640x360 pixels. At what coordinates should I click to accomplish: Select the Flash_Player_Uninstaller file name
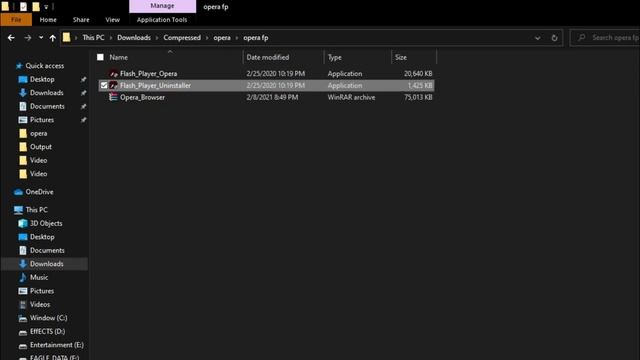coord(156,85)
